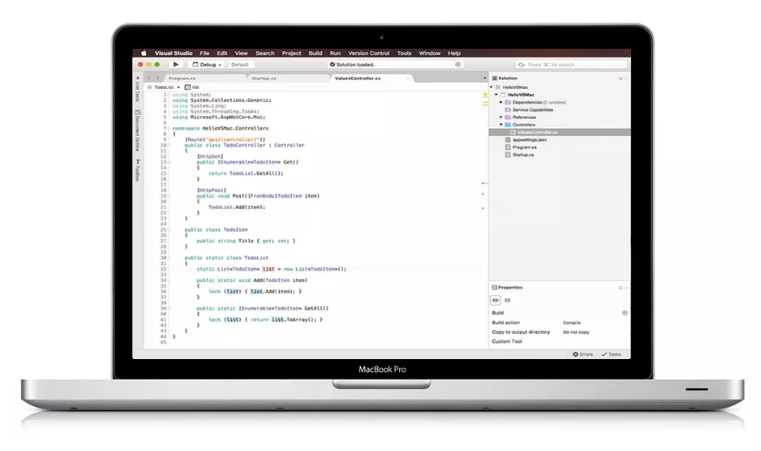Click the cancel icon in status bar field
The width and height of the screenshot is (761, 451).
tap(458, 64)
